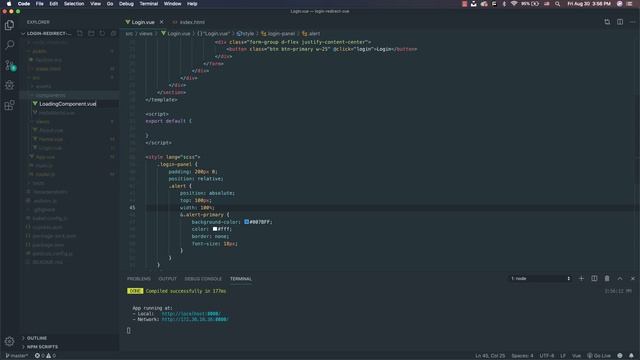
Task: Close the terminal panel
Action: coord(632,278)
